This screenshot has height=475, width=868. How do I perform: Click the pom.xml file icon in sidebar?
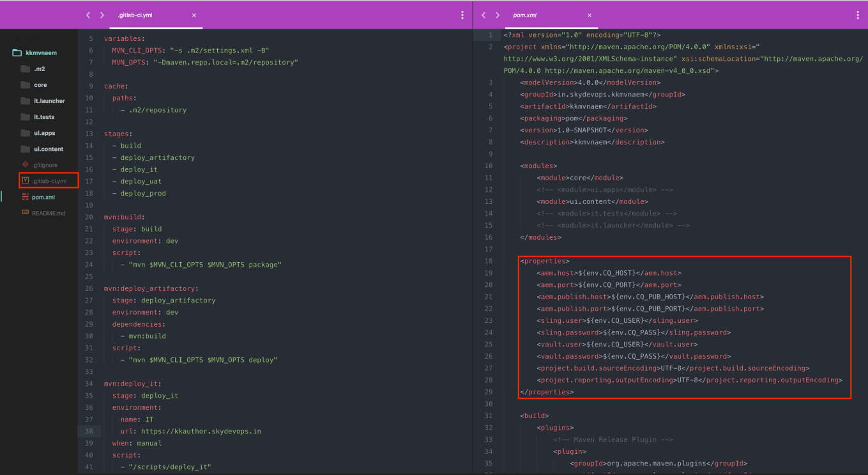pyautogui.click(x=26, y=196)
